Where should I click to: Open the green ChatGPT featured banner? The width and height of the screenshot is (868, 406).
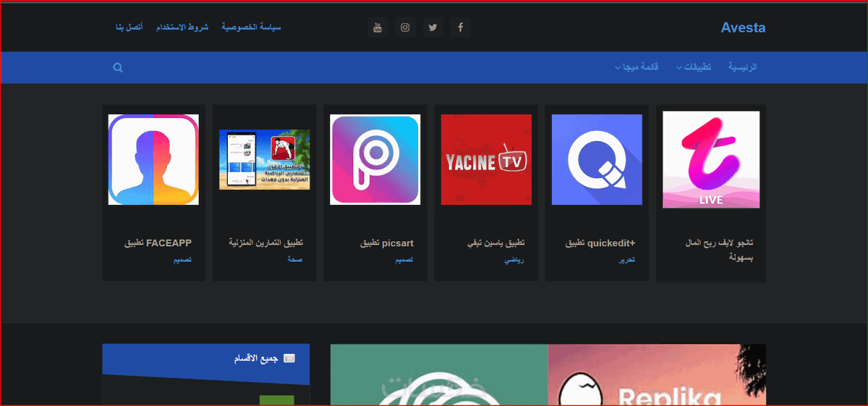(439, 374)
